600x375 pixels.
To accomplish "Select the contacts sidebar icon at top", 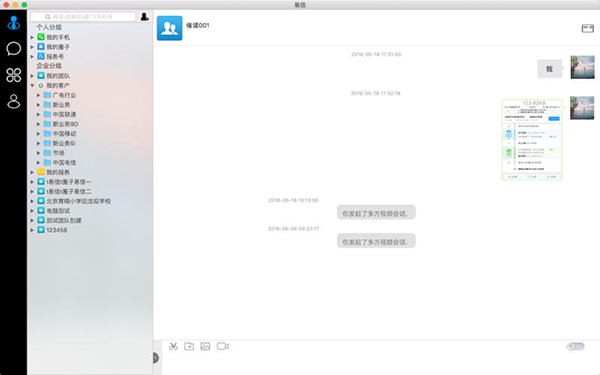I will (x=13, y=23).
